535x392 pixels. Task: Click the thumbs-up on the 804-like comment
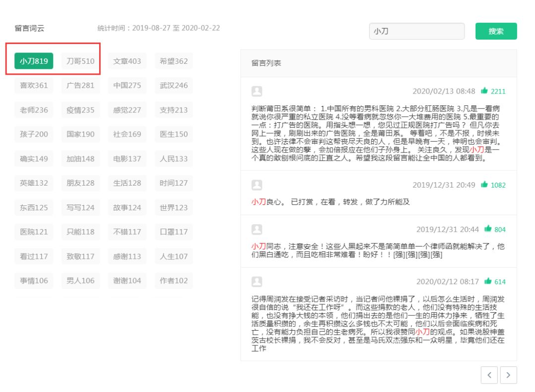(x=488, y=229)
